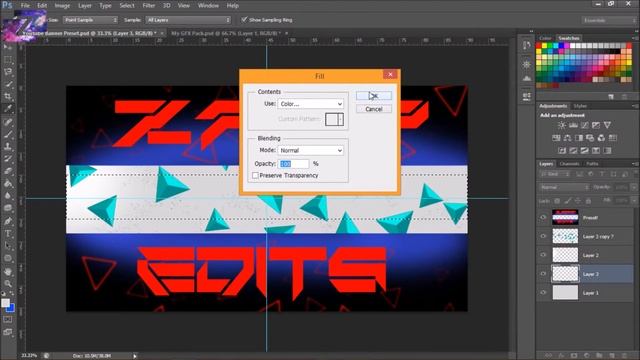The width and height of the screenshot is (640, 360).
Task: Select the History Brush tool
Action: pos(8,159)
